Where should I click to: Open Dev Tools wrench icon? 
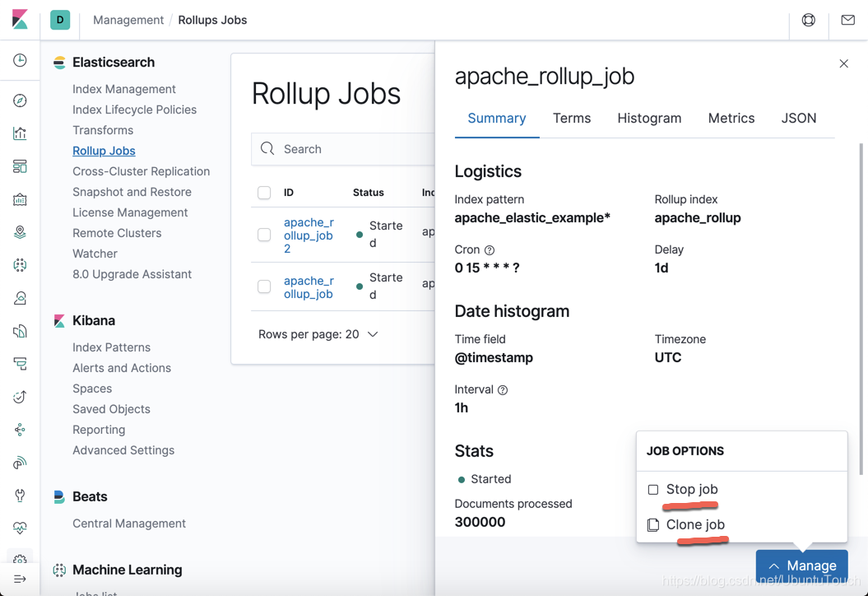click(x=20, y=496)
